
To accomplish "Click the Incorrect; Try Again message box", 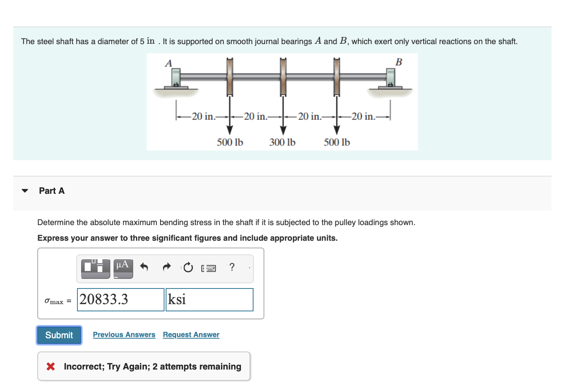I will coord(144,366).
